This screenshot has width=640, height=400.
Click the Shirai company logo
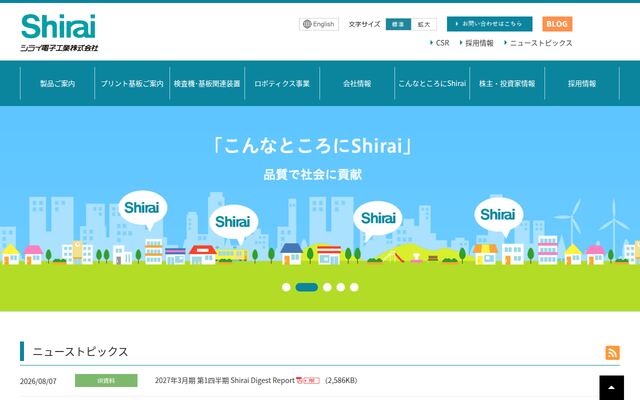(x=59, y=33)
